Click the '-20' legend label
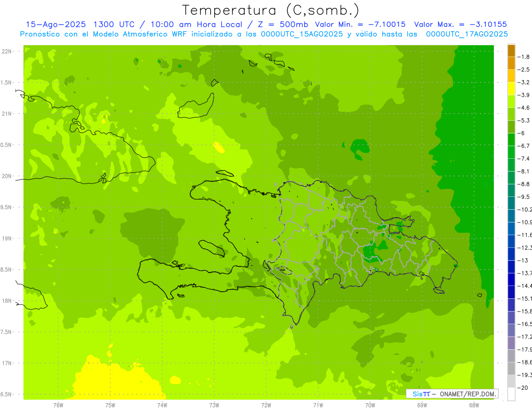This screenshot has width=532, height=411. pyautogui.click(x=522, y=388)
